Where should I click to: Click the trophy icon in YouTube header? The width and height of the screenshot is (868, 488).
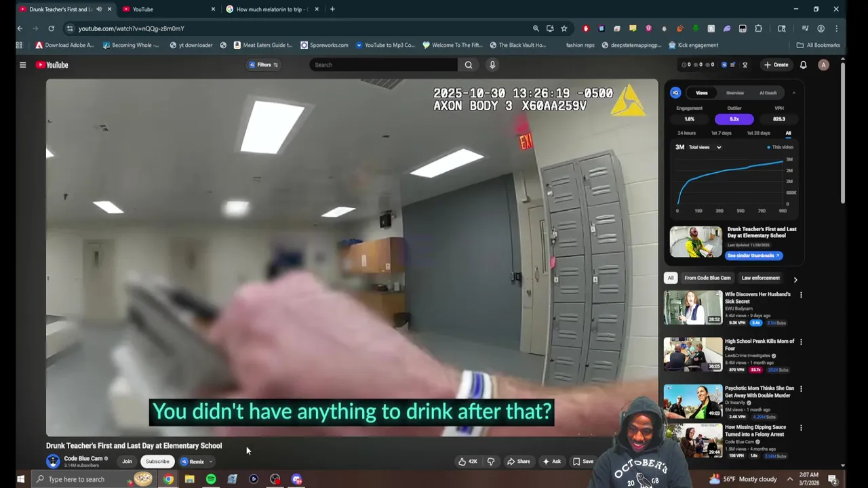(745, 65)
